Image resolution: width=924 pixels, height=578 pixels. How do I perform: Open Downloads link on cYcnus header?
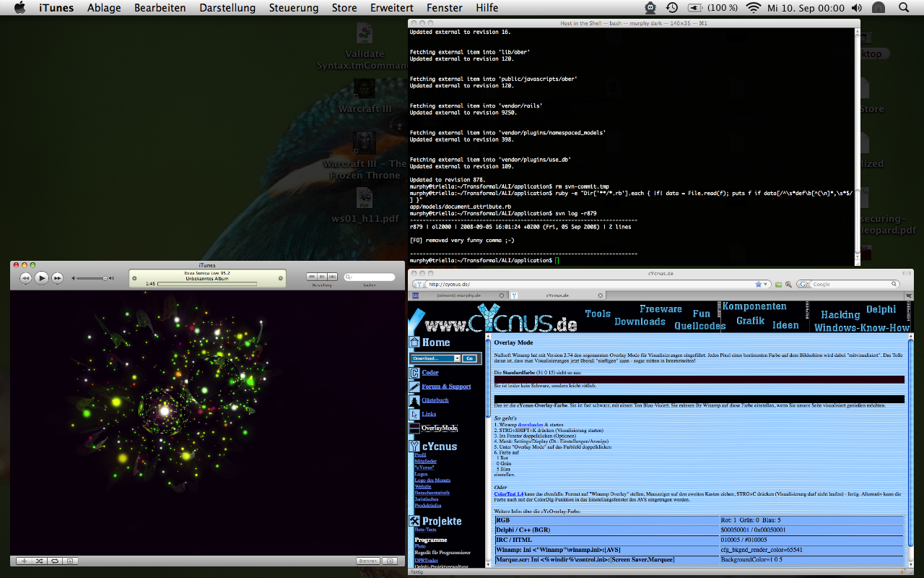tap(640, 322)
